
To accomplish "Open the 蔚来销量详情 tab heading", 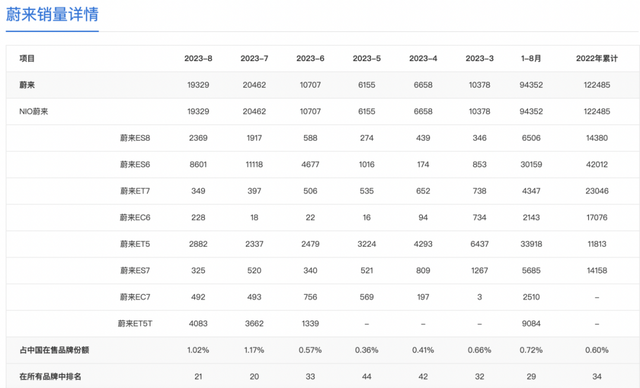I will click(52, 15).
